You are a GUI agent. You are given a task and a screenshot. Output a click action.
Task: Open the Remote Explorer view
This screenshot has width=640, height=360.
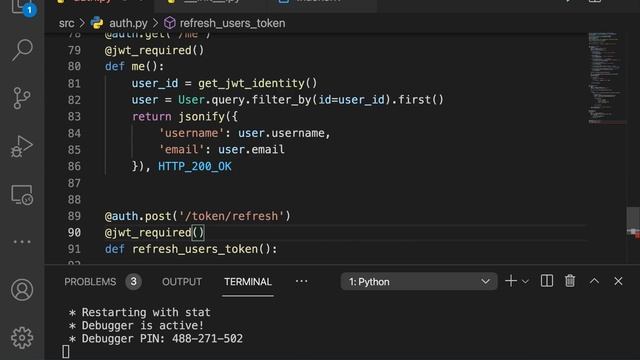coord(22,195)
